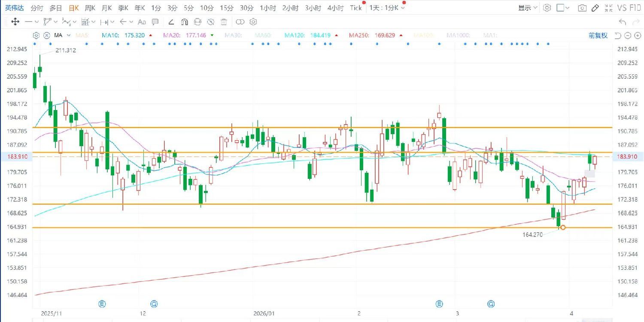Click the 前复权 adjustment button
This screenshot has width=644, height=322.
pyautogui.click(x=598, y=36)
